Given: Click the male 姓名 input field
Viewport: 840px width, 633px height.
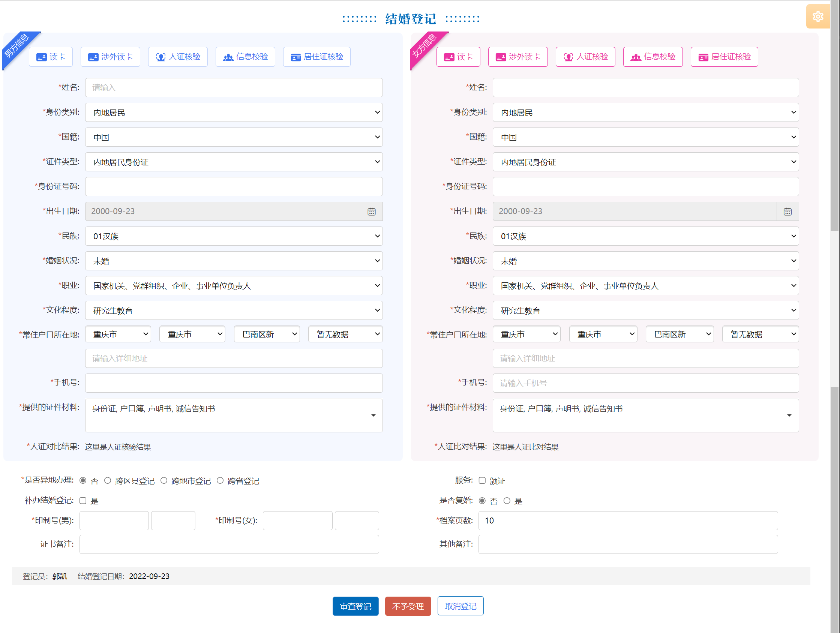Looking at the screenshot, I should pos(234,88).
